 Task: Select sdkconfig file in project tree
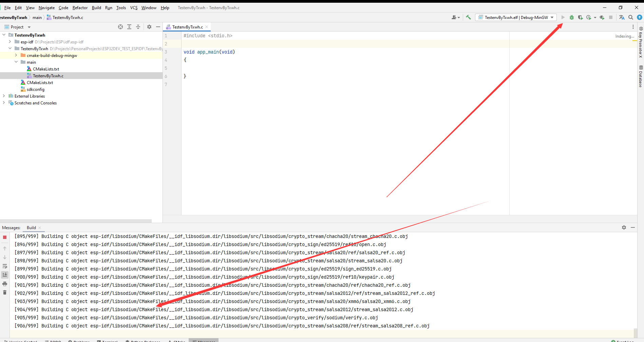35,89
